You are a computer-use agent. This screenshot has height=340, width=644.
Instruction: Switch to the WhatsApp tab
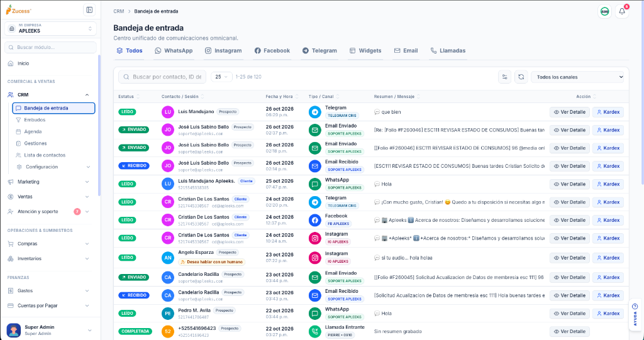pos(174,51)
